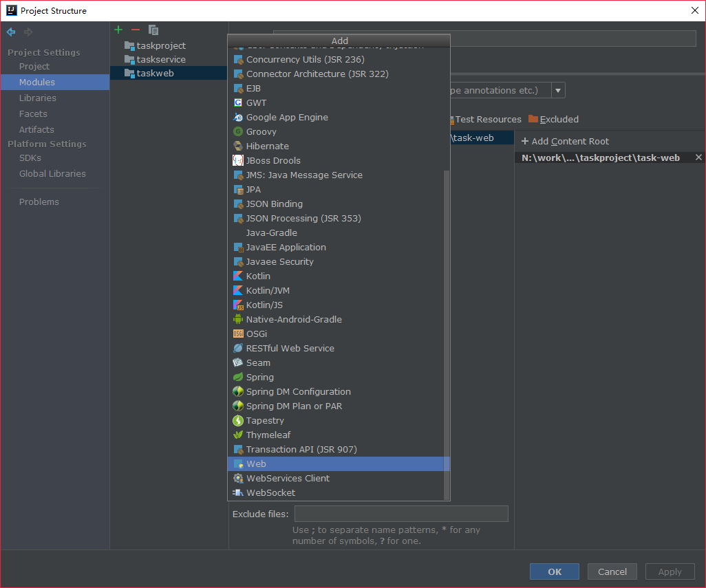The width and height of the screenshot is (706, 588).
Task: Click Add Content Root link
Action: click(x=565, y=141)
